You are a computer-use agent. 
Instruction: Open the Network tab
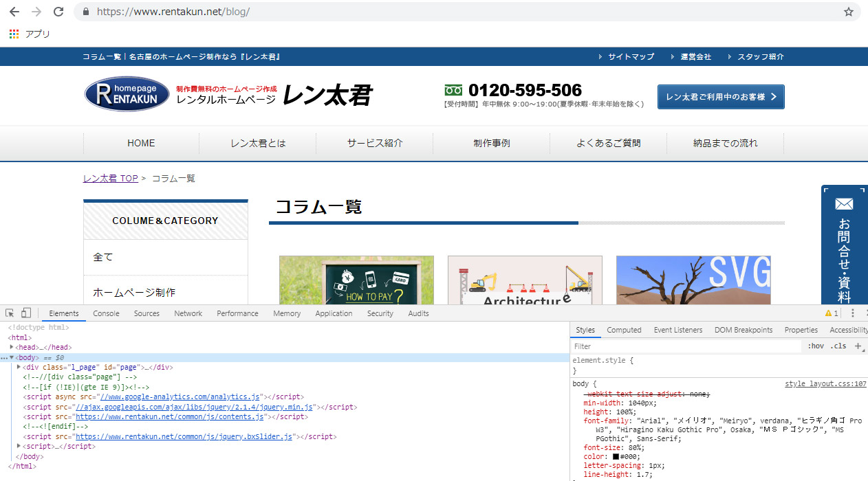coord(188,313)
